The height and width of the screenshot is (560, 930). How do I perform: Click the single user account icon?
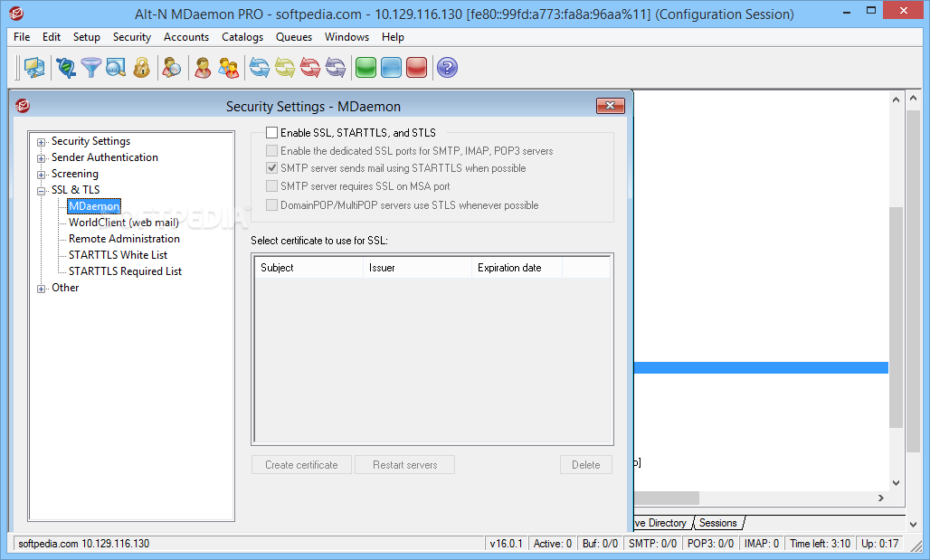[203, 68]
